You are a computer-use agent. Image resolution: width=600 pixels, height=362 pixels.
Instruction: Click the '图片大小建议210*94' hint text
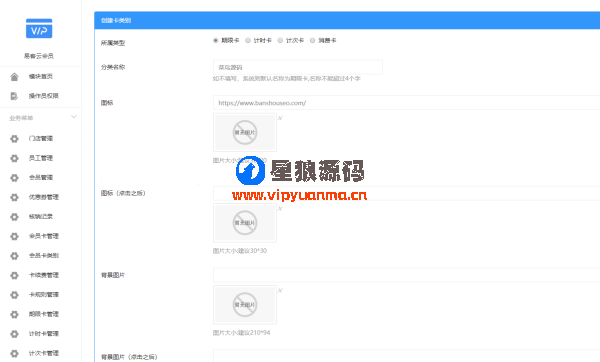241,333
